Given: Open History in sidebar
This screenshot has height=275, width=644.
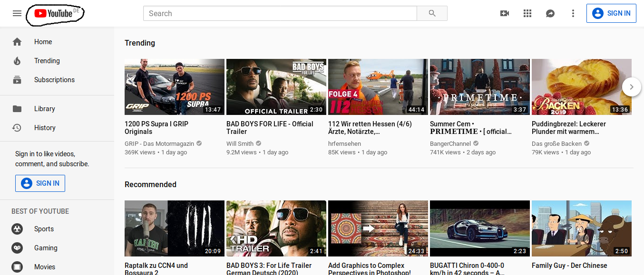Looking at the screenshot, I should coord(57,128).
